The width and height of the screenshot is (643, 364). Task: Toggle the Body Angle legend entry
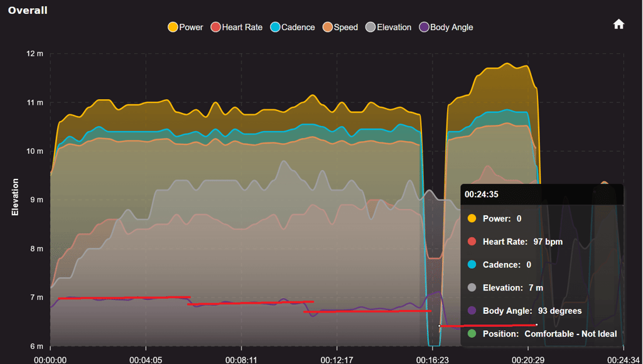tap(446, 28)
